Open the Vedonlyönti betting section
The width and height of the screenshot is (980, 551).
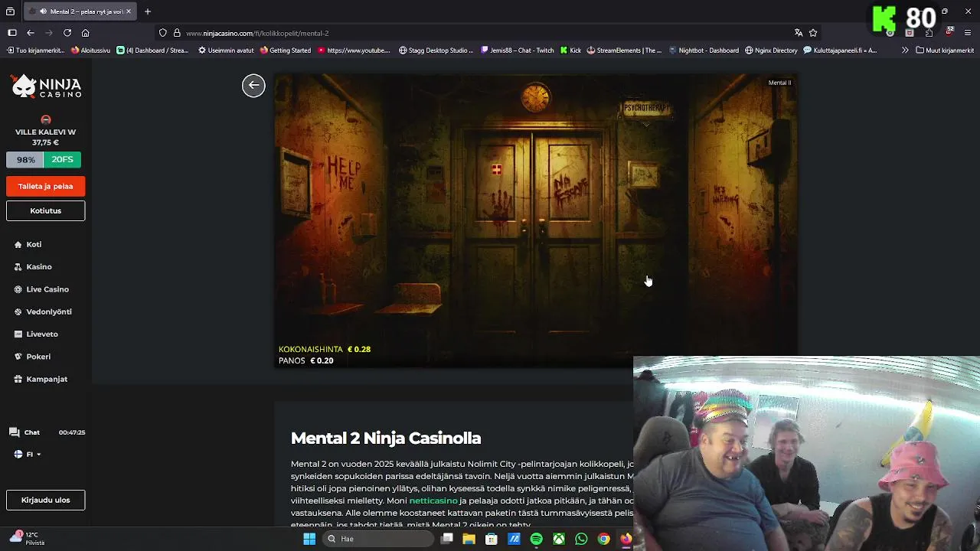(x=43, y=311)
